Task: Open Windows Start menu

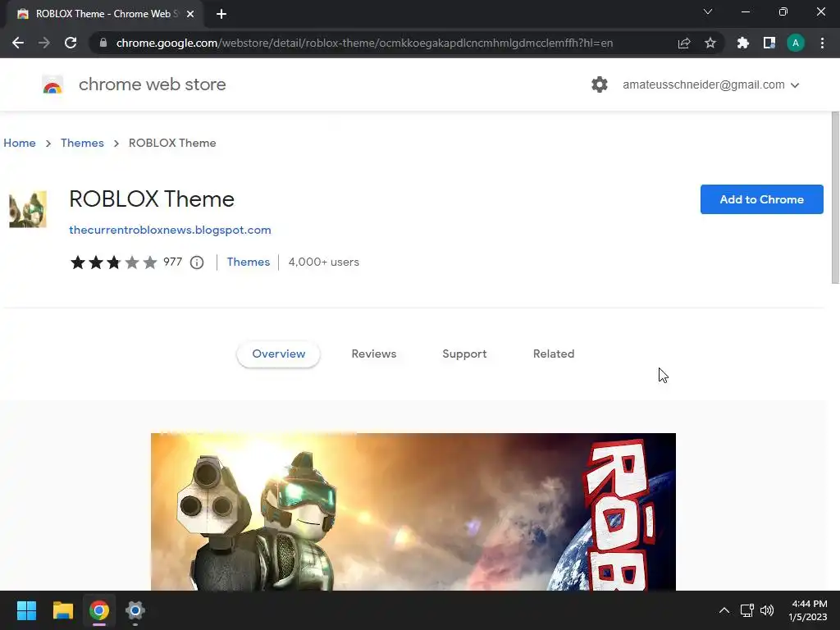Action: [26, 610]
